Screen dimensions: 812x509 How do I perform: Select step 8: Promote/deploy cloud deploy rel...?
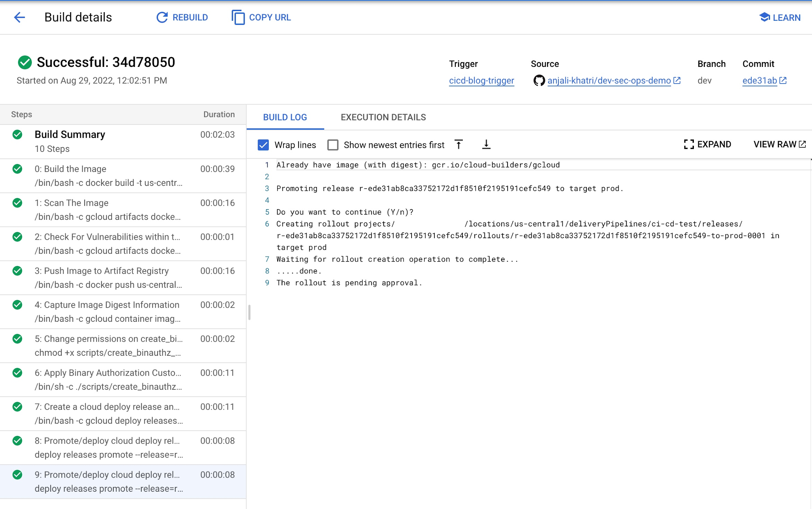tap(123, 448)
